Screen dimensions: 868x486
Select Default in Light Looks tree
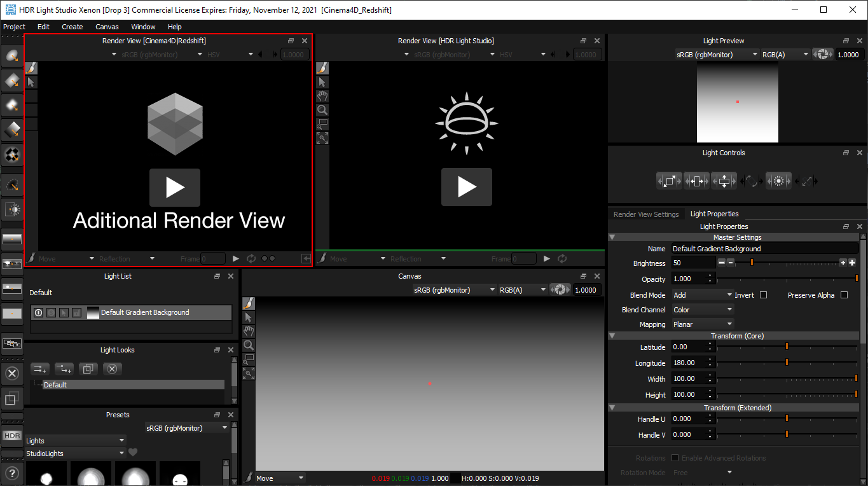134,385
